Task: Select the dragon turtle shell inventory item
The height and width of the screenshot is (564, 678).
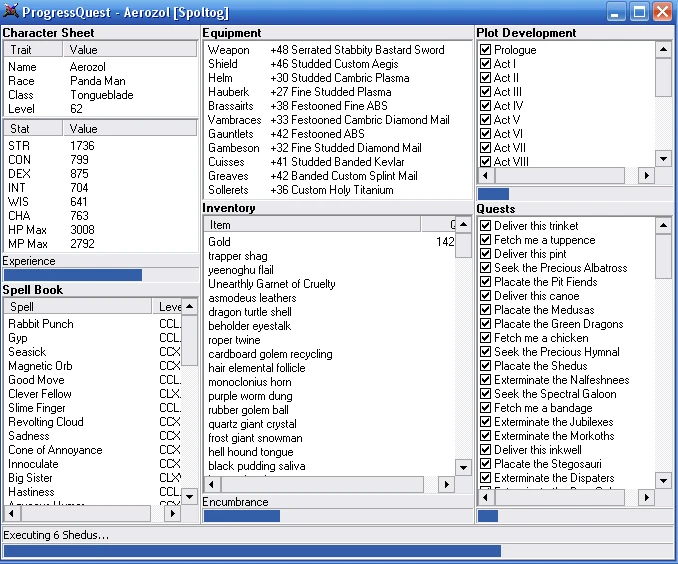Action: (249, 312)
